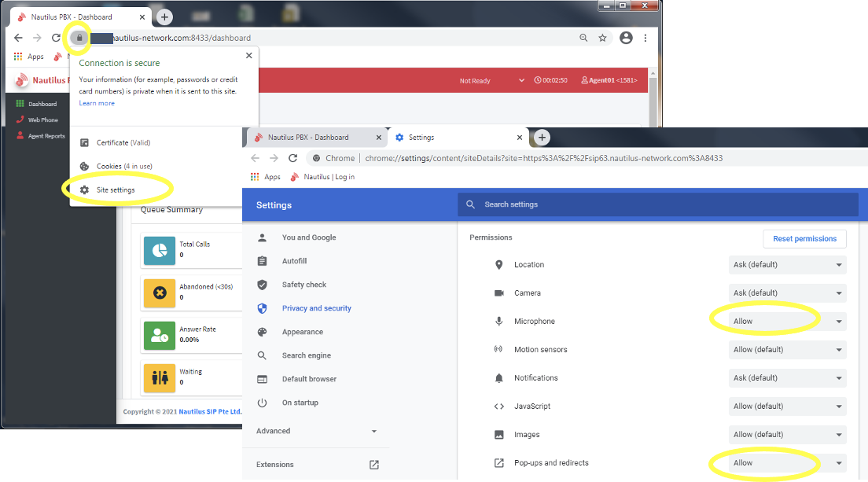Click the chrome://settings address bar

click(543, 158)
